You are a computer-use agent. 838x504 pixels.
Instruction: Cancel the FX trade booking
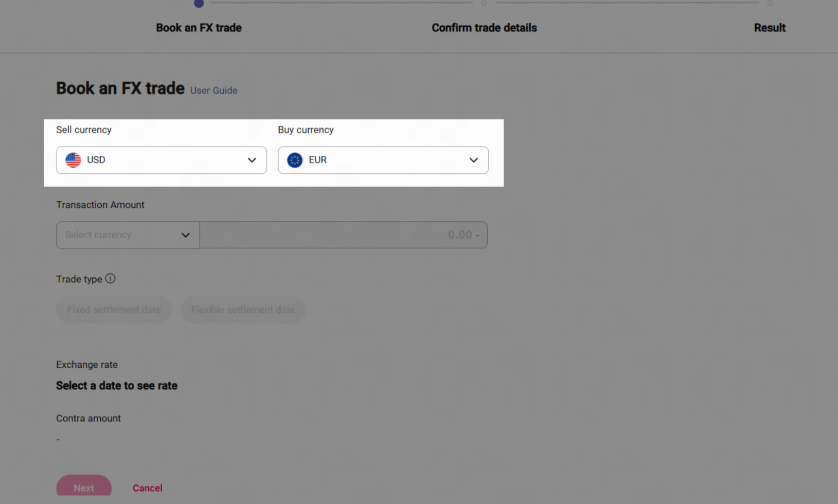148,488
